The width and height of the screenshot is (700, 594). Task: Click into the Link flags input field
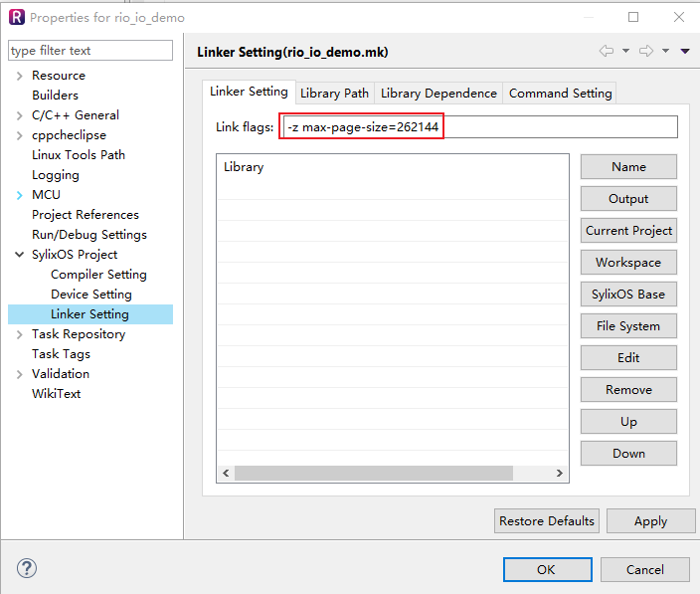(480, 126)
